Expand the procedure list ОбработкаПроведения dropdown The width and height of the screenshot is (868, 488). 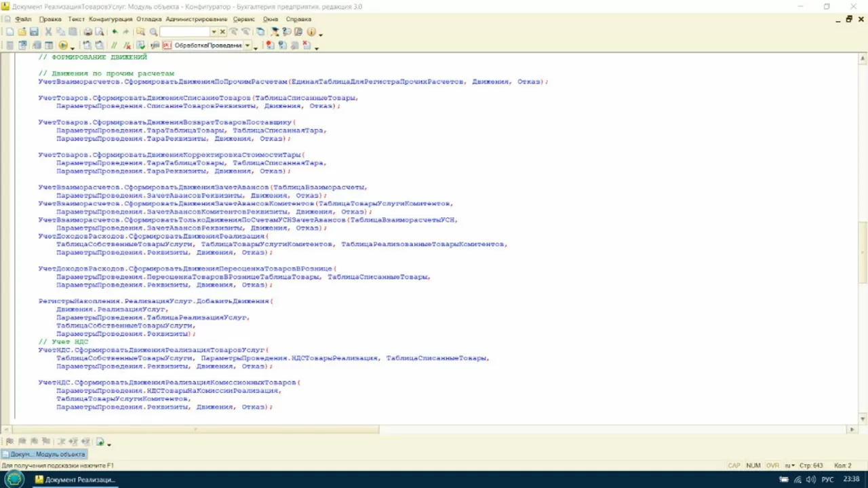[247, 45]
